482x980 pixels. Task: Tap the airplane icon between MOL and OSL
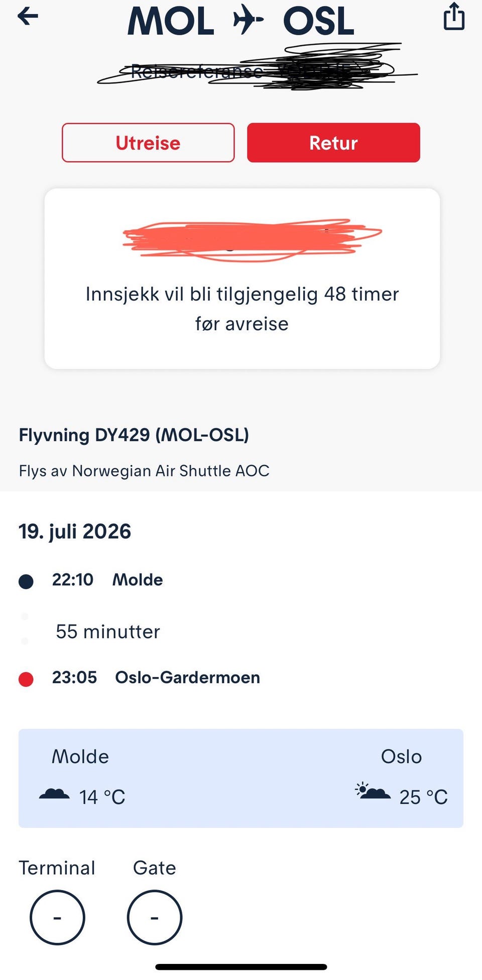pos(248,20)
